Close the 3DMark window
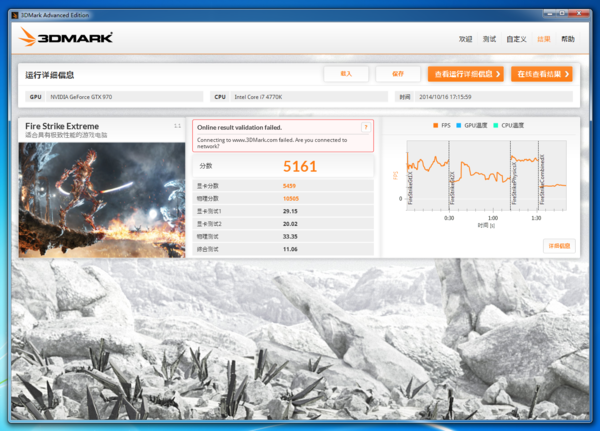This screenshot has height=431, width=600. tap(579, 13)
